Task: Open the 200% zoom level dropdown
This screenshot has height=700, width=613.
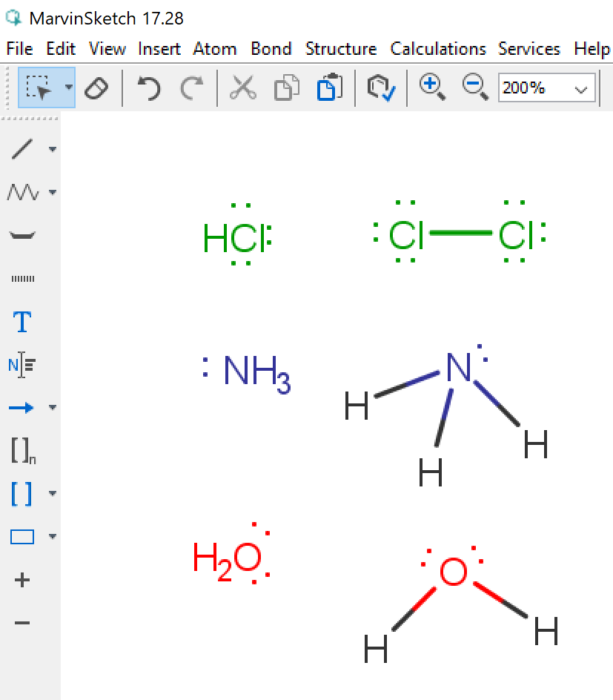Action: pyautogui.click(x=583, y=89)
